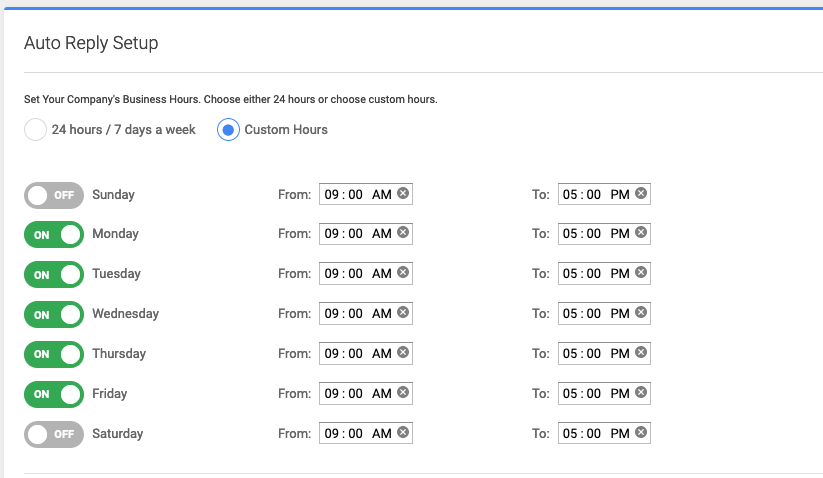823x478 pixels.
Task: Clear the Monday To time field
Action: pos(641,232)
